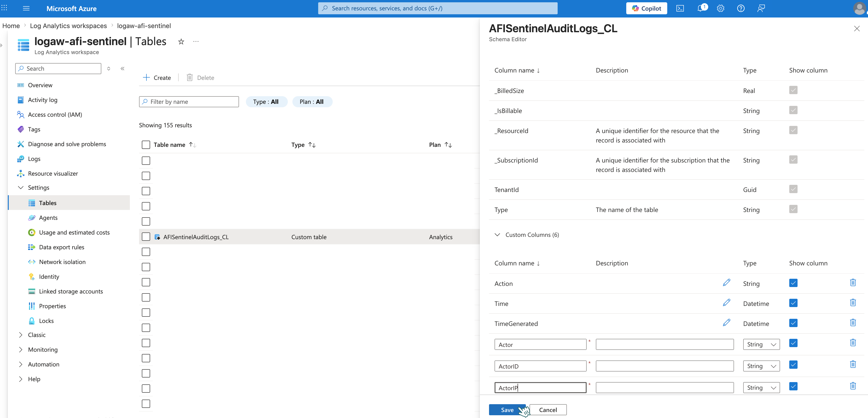
Task: Open Activity log
Action: click(42, 100)
